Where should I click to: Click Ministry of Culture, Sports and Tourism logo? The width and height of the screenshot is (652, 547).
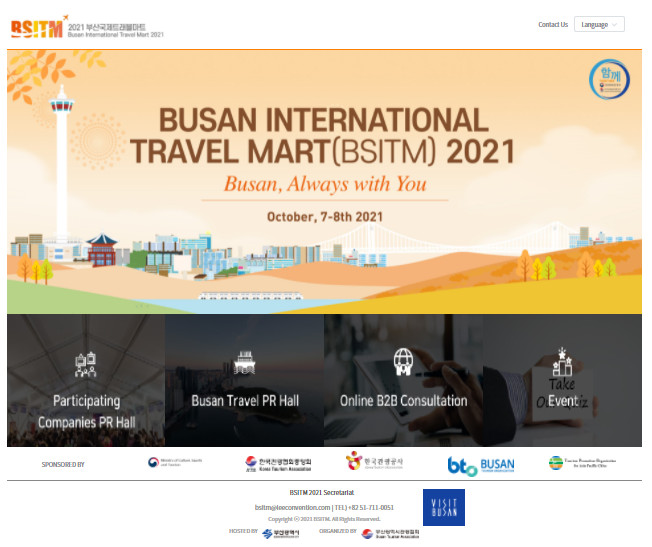click(x=175, y=462)
